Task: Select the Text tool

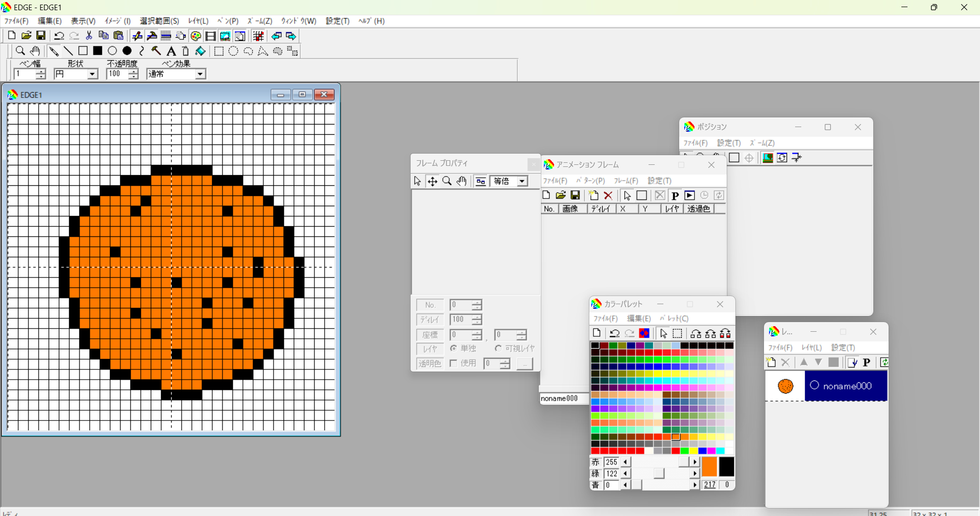Action: (x=171, y=51)
